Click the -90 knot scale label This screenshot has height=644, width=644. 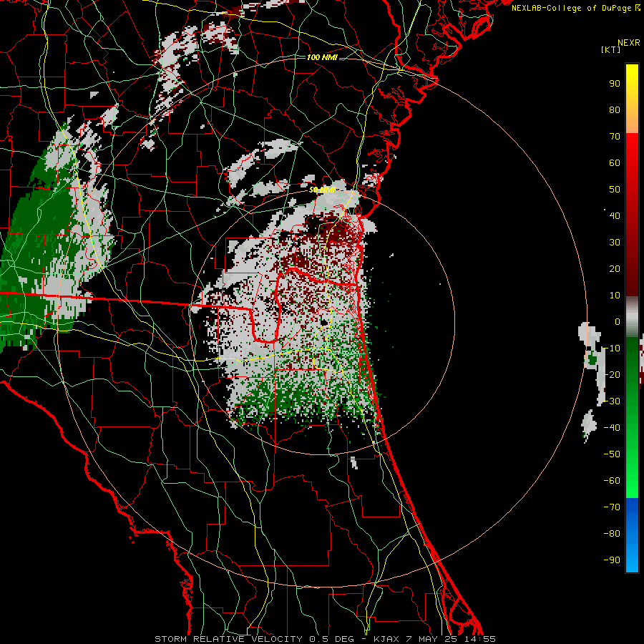click(612, 560)
